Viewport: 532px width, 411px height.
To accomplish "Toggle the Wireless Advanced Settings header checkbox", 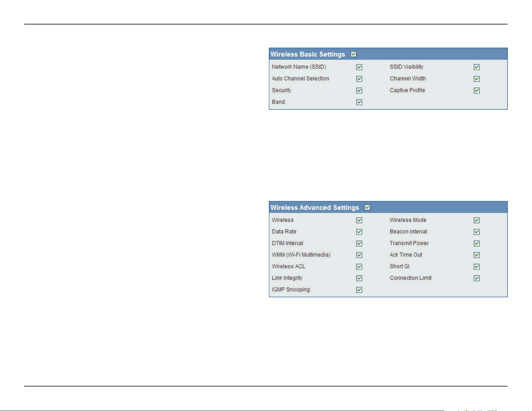I will [367, 207].
